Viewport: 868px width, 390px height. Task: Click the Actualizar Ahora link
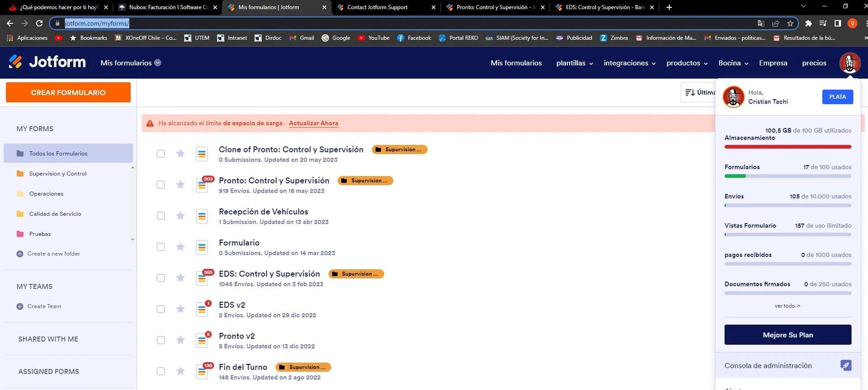(x=313, y=123)
